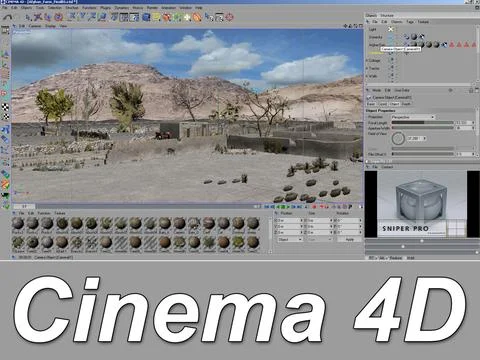480x360 pixels.
Task: Click the lock icon in Attributes panel header
Action: (x=471, y=90)
